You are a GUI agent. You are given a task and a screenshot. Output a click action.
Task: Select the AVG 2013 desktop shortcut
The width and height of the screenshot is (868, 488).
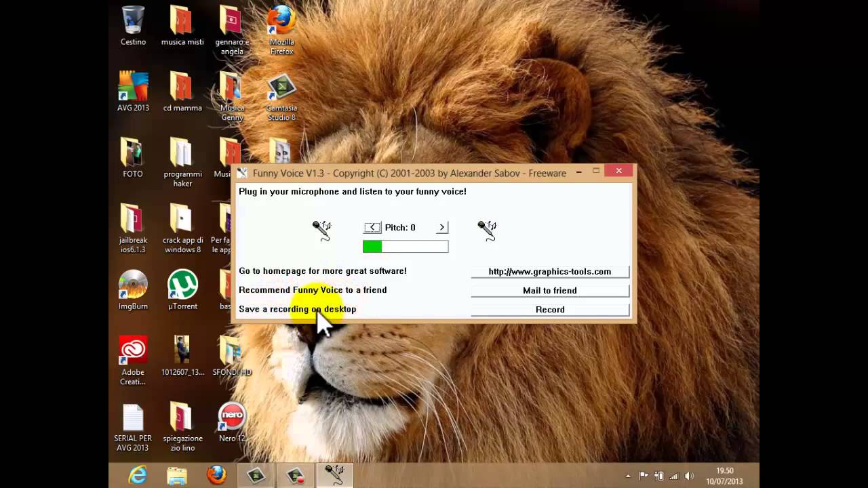pyautogui.click(x=133, y=91)
